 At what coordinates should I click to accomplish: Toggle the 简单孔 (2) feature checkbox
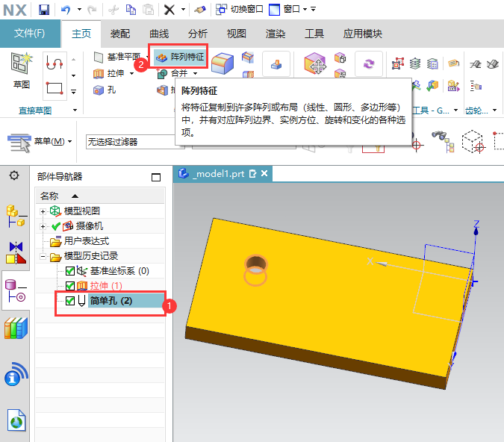click(70, 301)
